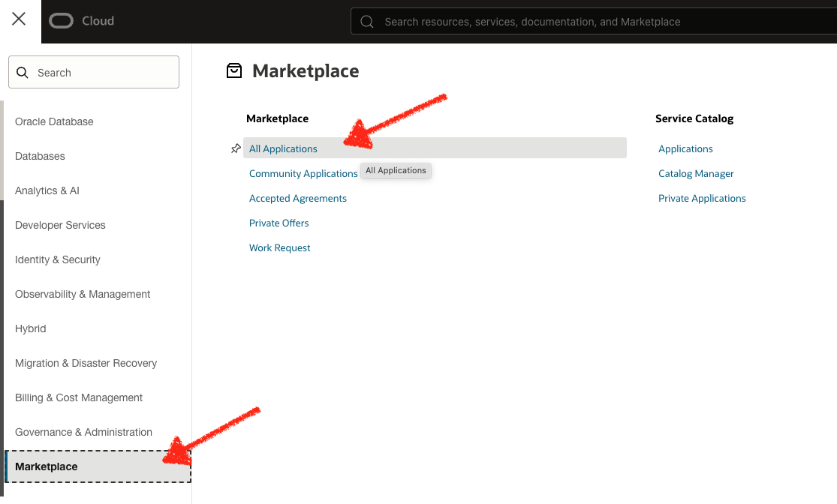Open Private Offers link
Screen dimensions: 837x504
[278, 223]
